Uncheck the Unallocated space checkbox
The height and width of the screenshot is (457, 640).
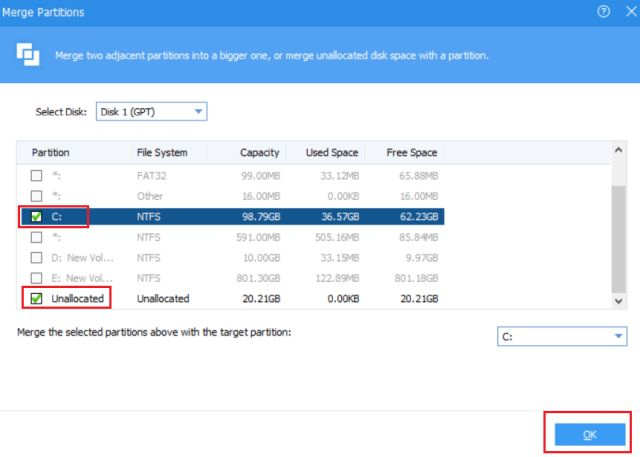point(37,298)
